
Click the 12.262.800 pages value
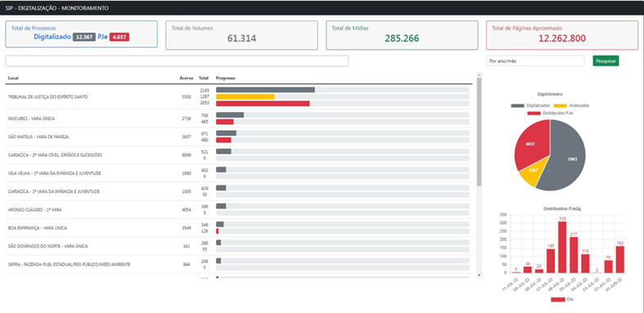coord(562,39)
